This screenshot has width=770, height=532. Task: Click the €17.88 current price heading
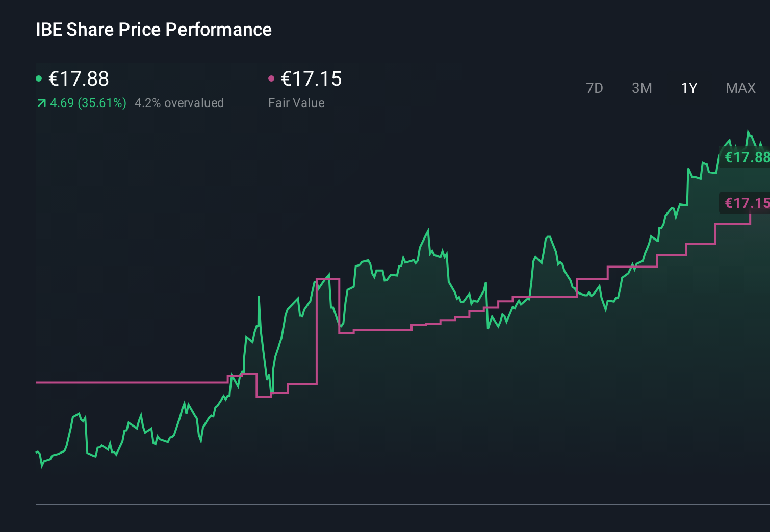click(x=78, y=79)
